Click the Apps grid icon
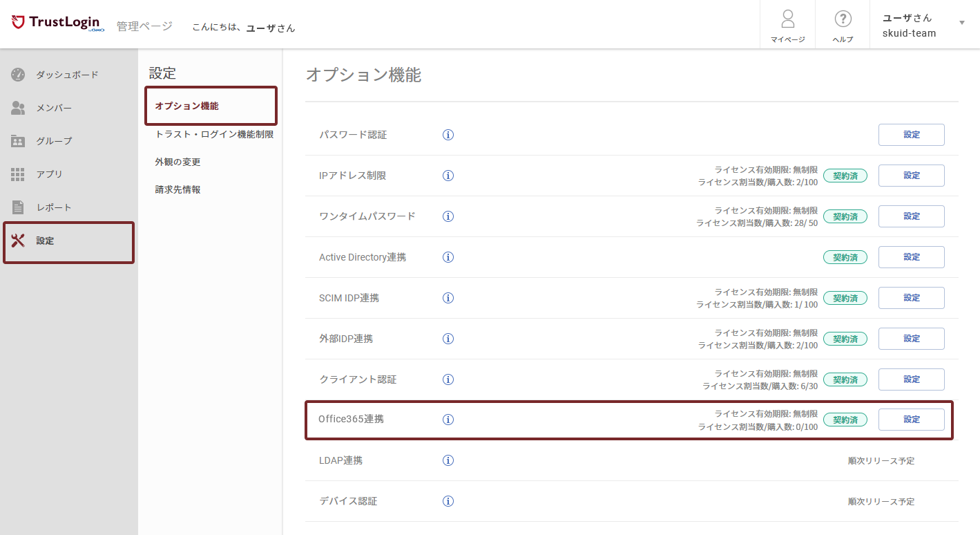The width and height of the screenshot is (980, 535). point(18,174)
